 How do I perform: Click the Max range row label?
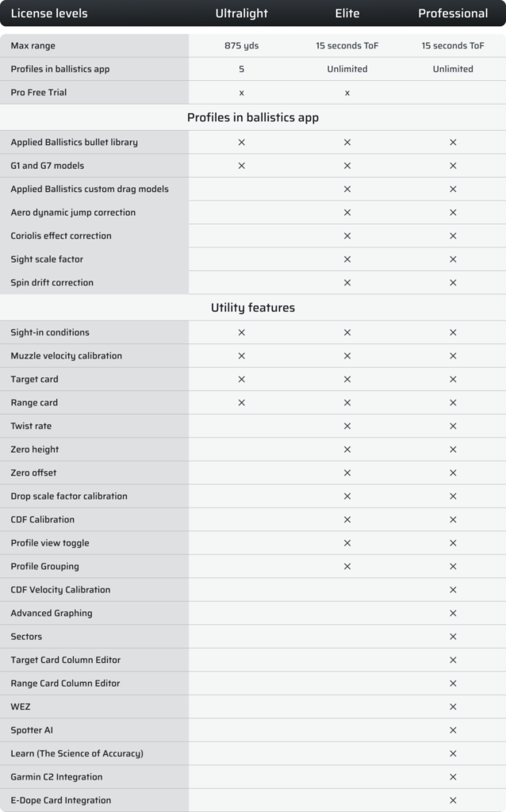(x=33, y=45)
